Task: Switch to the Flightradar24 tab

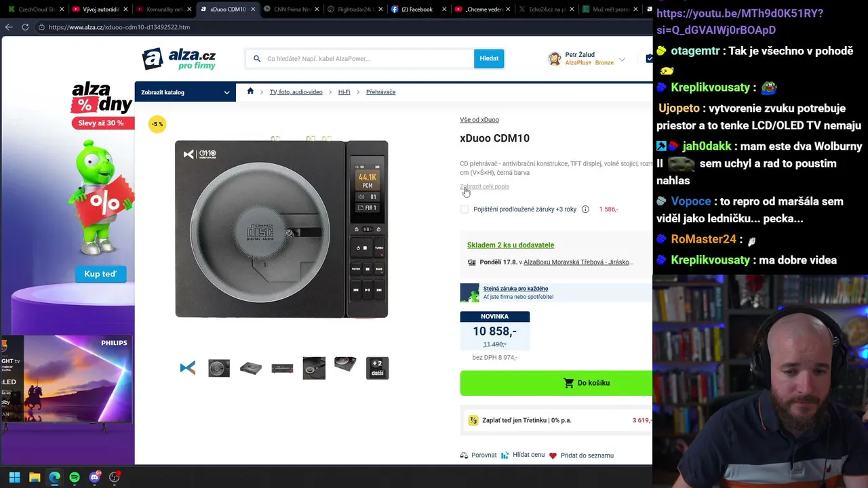Action: [x=355, y=9]
